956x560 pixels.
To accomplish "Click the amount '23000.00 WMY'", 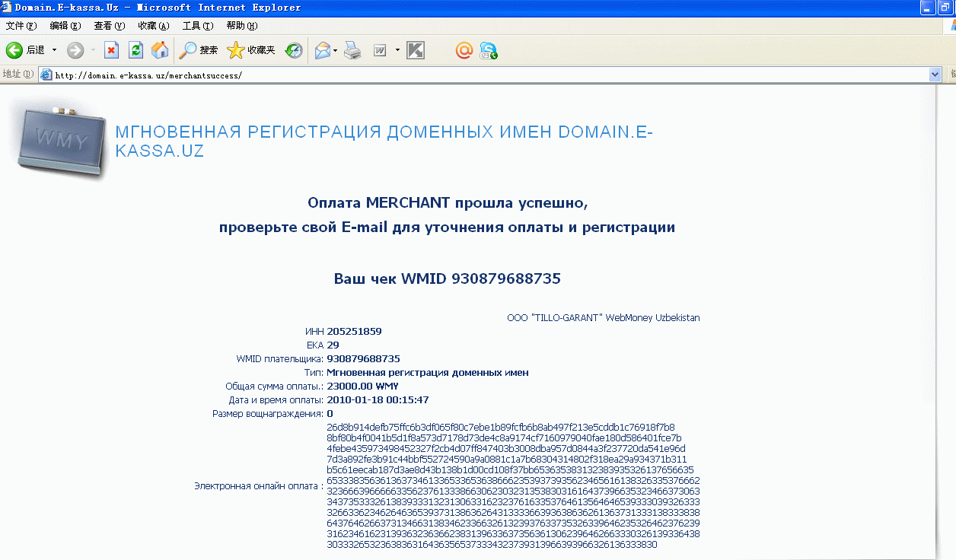I will click(x=363, y=387).
